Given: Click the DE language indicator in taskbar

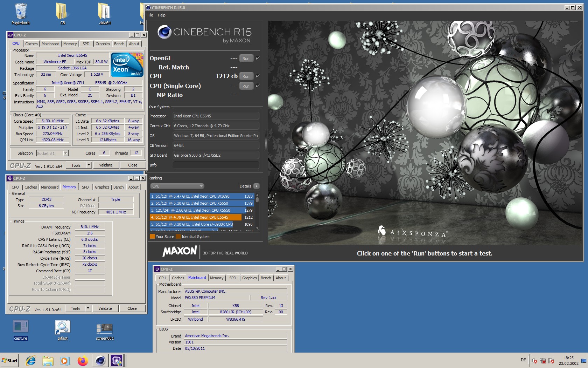Looking at the screenshot, I should (x=523, y=360).
